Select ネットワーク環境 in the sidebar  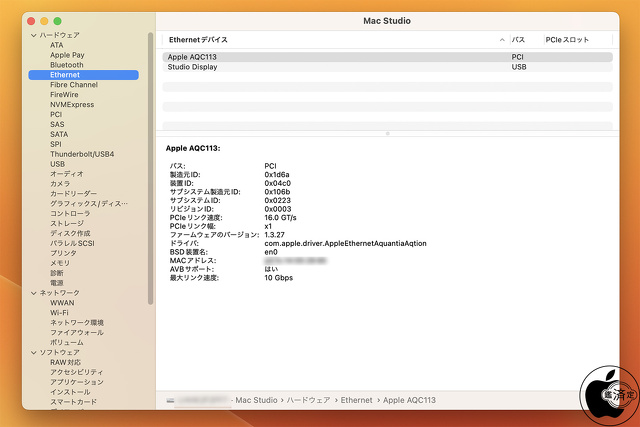(x=77, y=322)
